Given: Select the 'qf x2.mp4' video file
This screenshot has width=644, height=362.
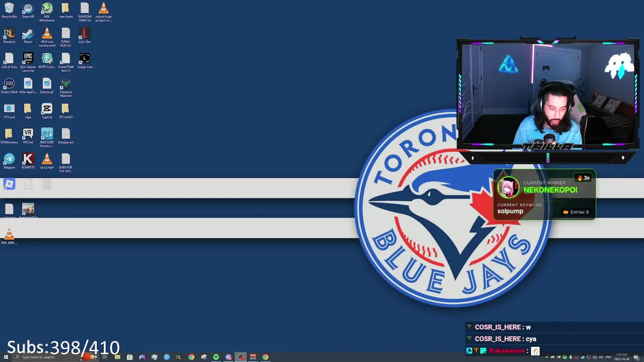Looking at the screenshot, I should click(x=47, y=161).
